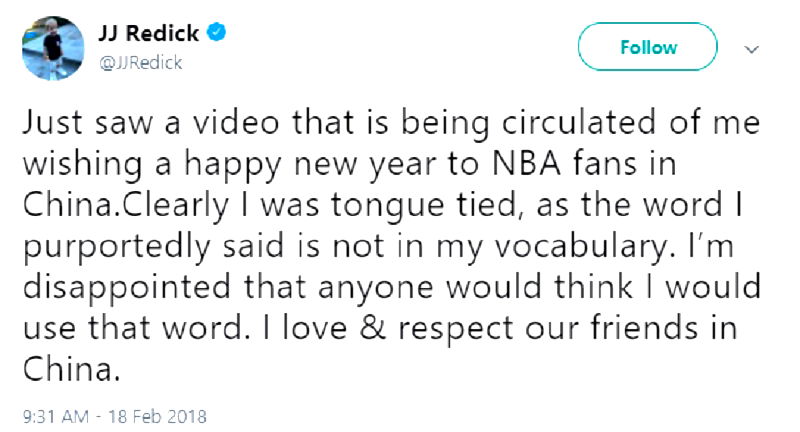Click the Follow button
The image size is (800, 432).
click(648, 48)
